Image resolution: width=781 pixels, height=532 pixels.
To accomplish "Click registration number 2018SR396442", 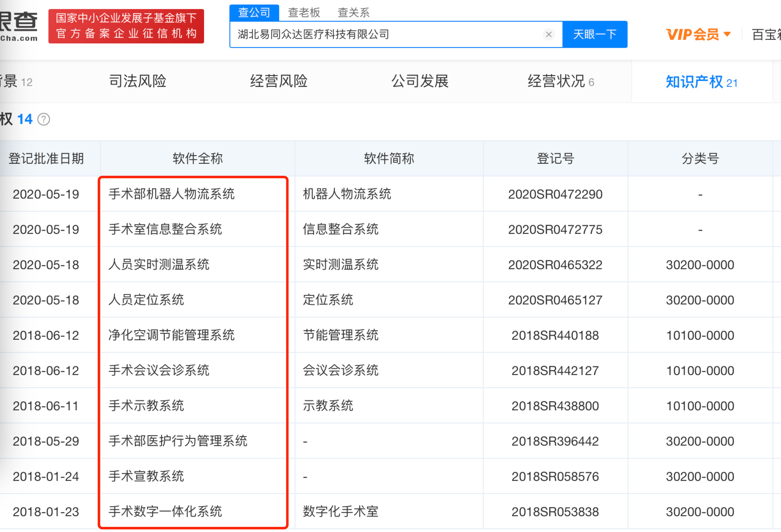I will pos(555,442).
